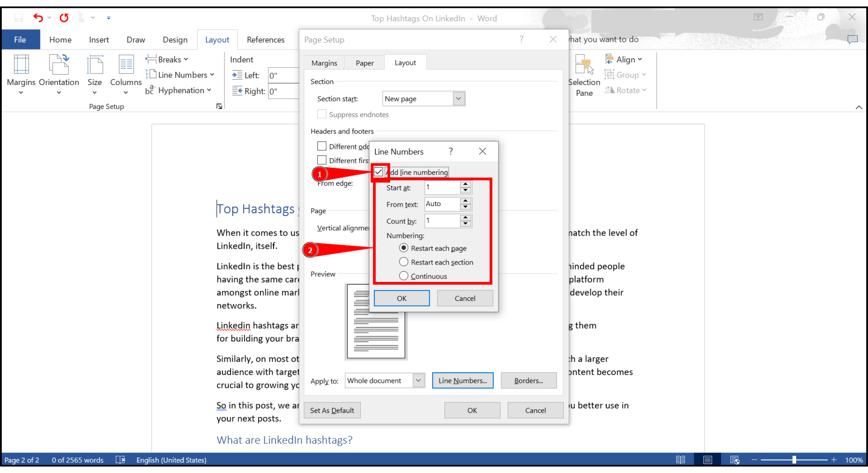Launch Page Setup dialog launcher icon
The image size is (868, 473).
point(219,106)
